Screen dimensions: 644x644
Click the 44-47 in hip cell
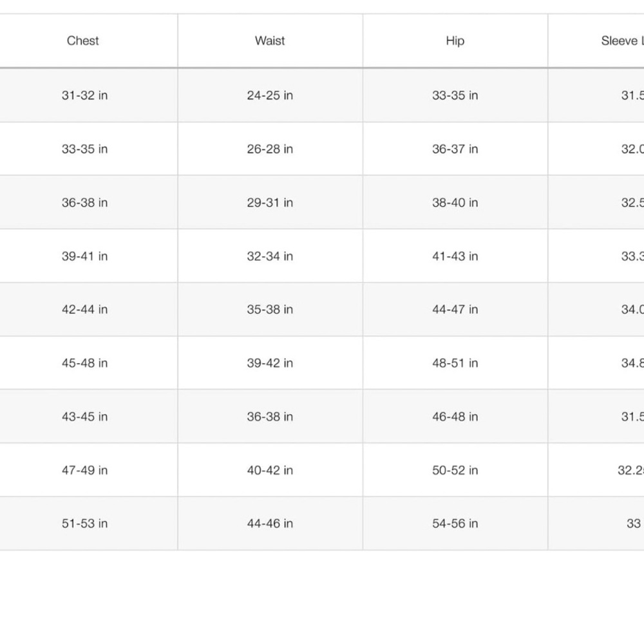click(455, 309)
